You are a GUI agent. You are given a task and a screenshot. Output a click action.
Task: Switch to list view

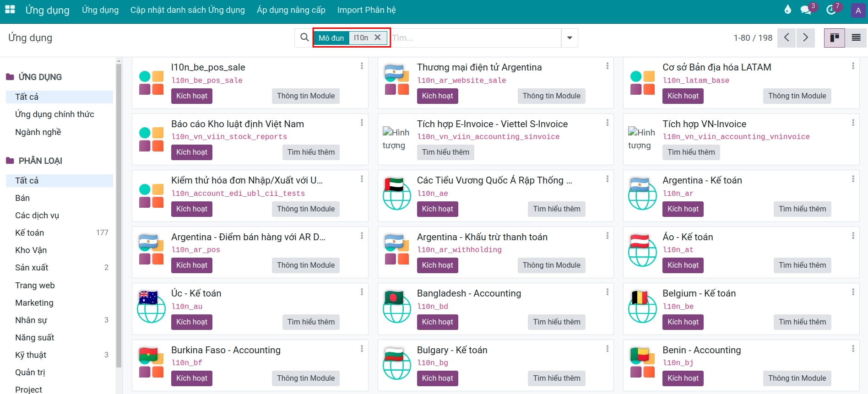click(856, 38)
